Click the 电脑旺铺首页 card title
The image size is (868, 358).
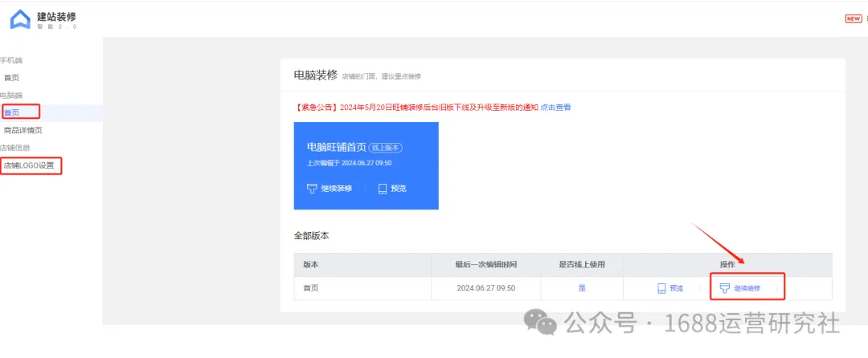click(337, 147)
